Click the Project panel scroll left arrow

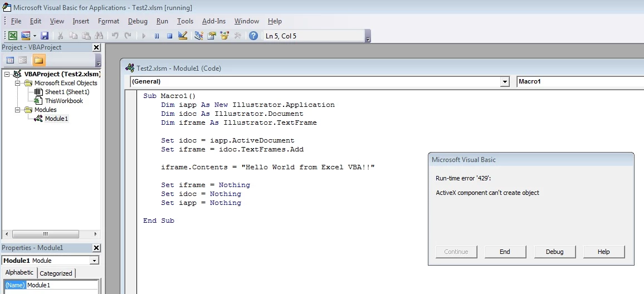tap(6, 234)
